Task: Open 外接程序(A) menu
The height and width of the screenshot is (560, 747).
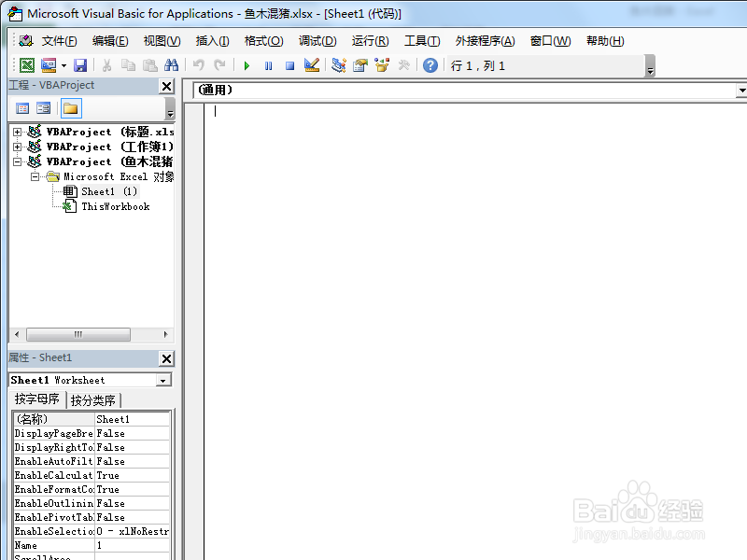Action: pos(485,41)
